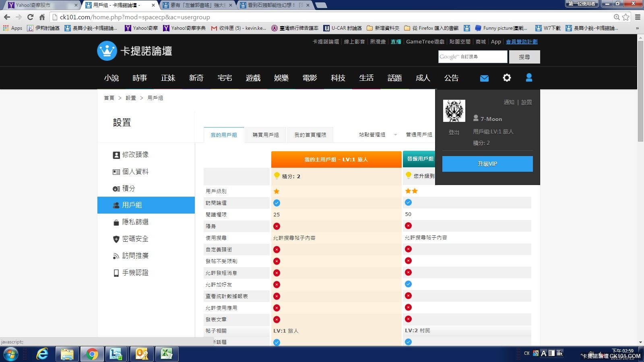Open the 直播 top link
This screenshot has height=362, width=644.
[x=396, y=41]
